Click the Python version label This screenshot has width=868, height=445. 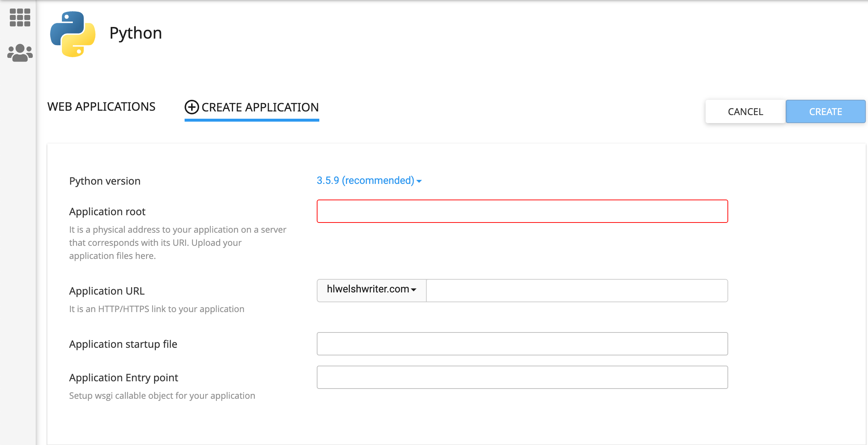(x=104, y=181)
